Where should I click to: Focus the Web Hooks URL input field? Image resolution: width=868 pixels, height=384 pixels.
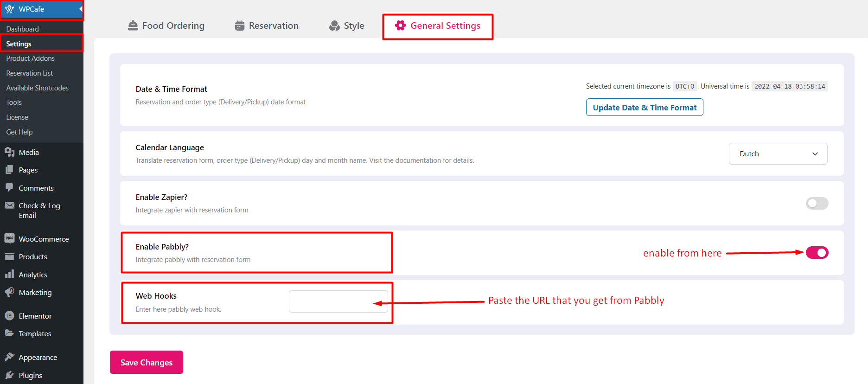tap(338, 301)
